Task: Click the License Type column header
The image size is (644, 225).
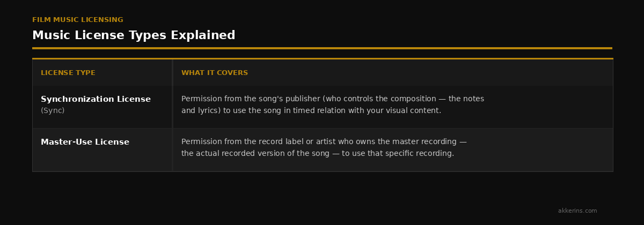Action: (x=68, y=73)
